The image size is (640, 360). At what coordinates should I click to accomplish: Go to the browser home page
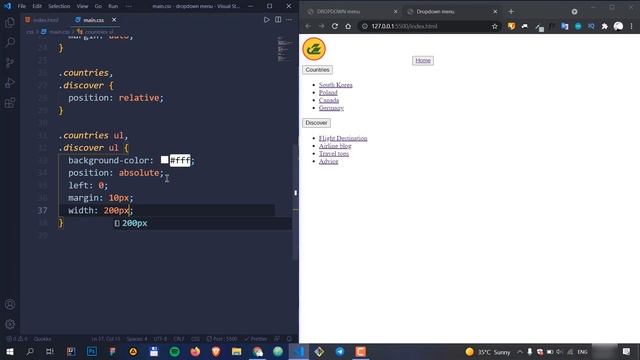(348, 26)
